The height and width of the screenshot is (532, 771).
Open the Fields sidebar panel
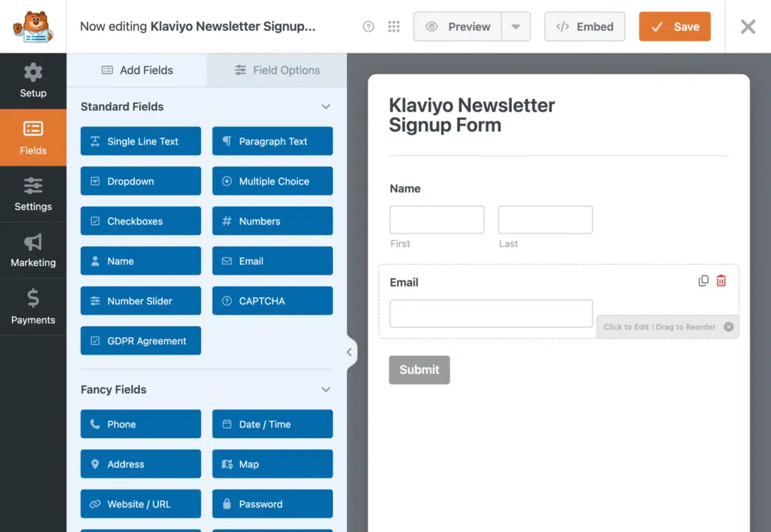click(33, 138)
